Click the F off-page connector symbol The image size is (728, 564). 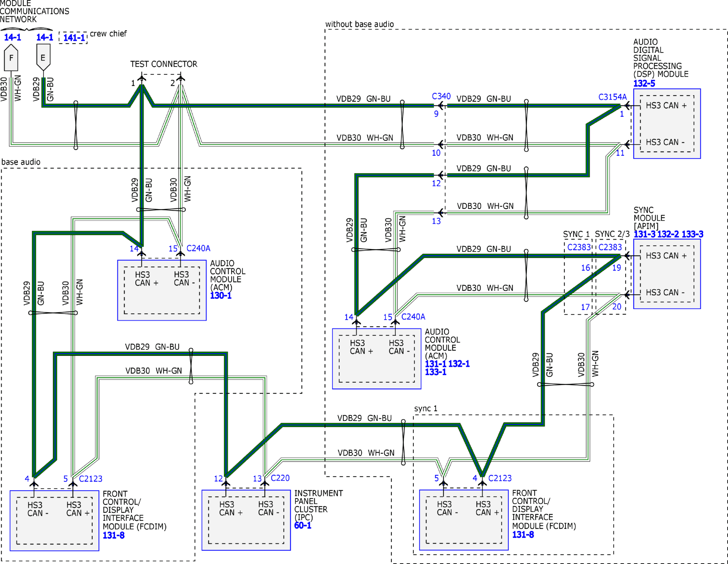11,57
